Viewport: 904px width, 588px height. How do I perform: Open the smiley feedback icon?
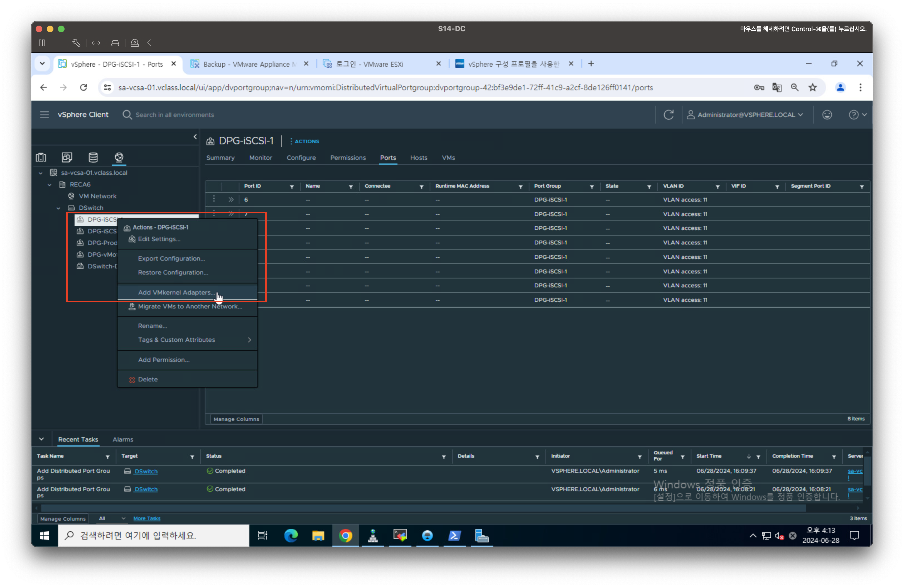(x=827, y=115)
